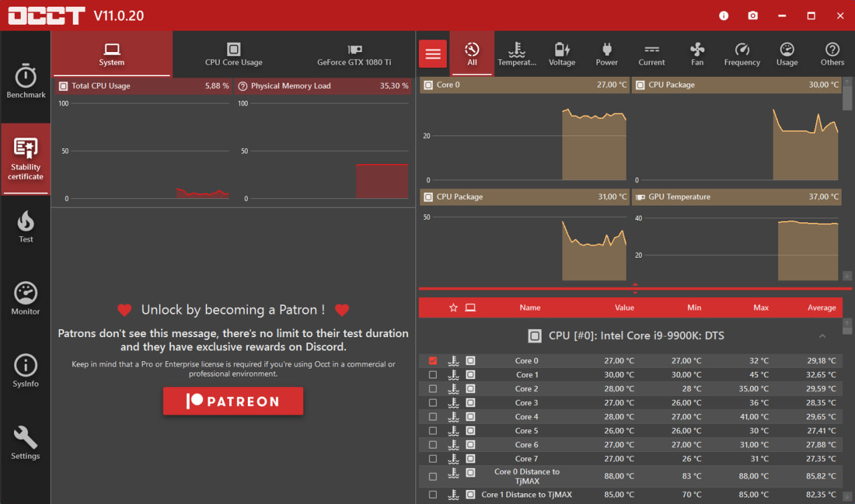Enable the Core 5 checkbox
Viewport: 855px width, 504px height.
click(x=433, y=431)
